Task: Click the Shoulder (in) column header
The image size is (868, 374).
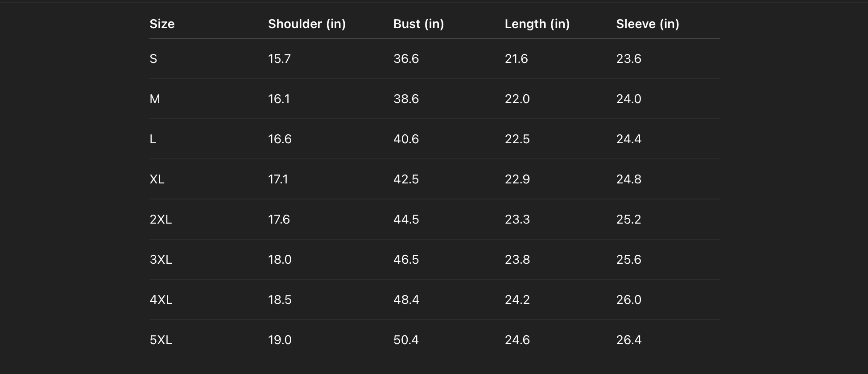Action: tap(306, 24)
